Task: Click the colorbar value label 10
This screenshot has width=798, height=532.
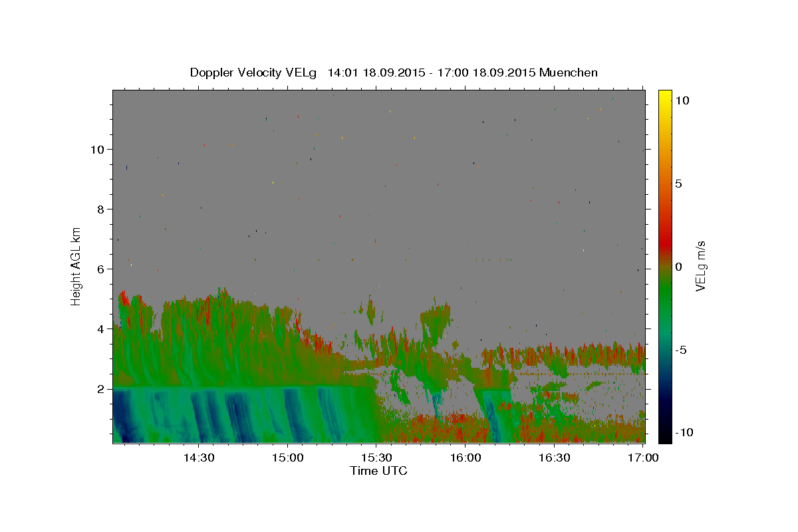Action: pos(682,100)
